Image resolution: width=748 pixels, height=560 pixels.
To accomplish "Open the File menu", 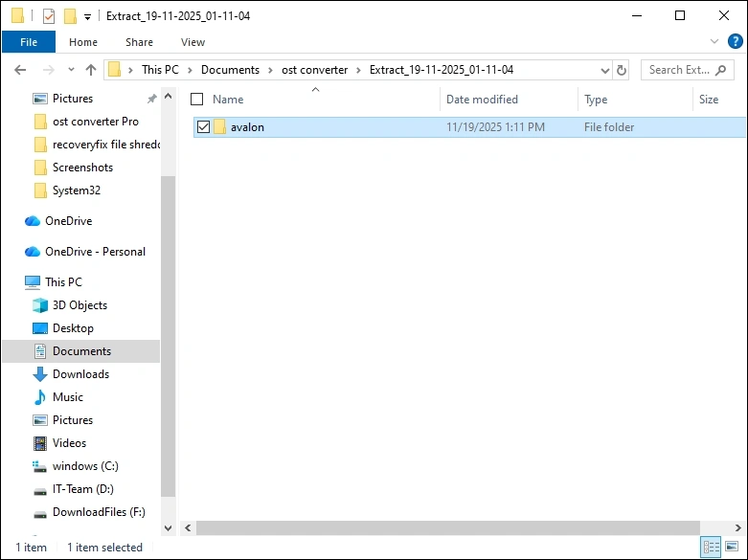I will tap(29, 42).
